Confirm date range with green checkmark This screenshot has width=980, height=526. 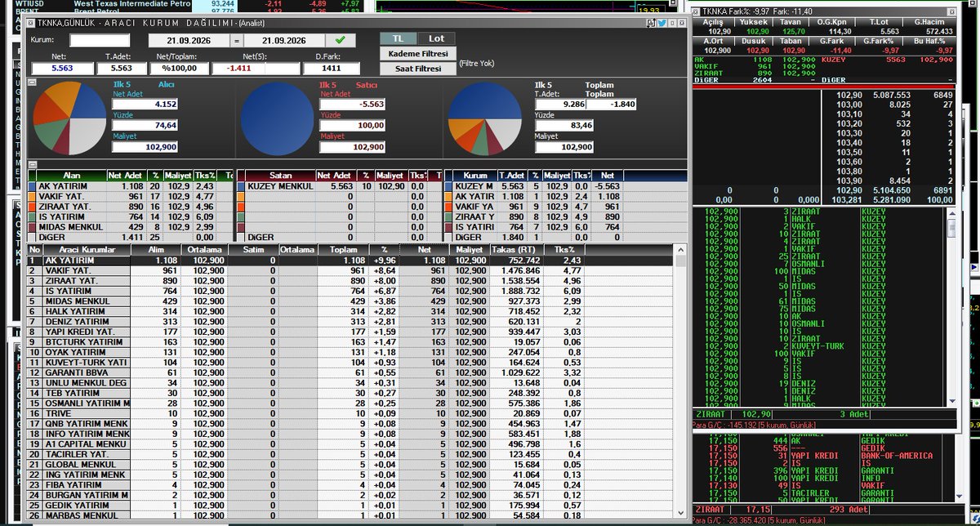340,40
